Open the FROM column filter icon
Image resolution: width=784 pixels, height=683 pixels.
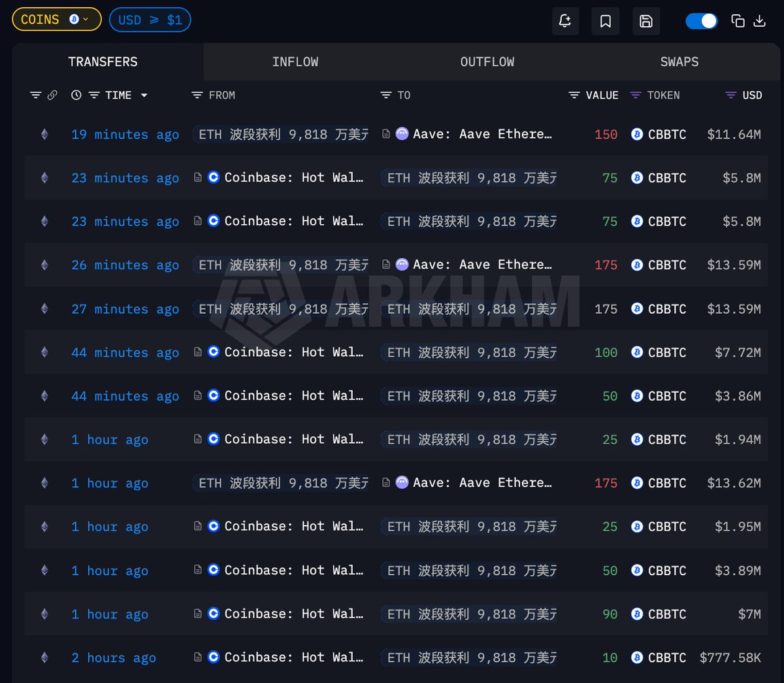pos(197,95)
